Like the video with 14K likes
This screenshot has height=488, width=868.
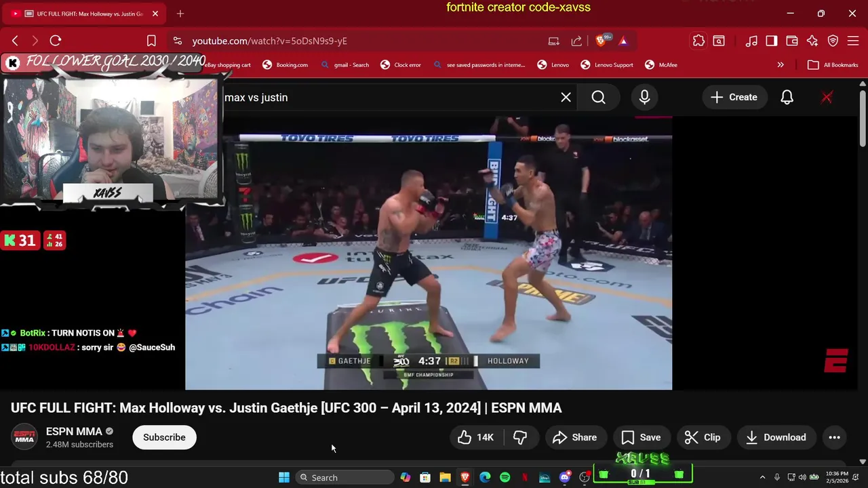coord(476,437)
